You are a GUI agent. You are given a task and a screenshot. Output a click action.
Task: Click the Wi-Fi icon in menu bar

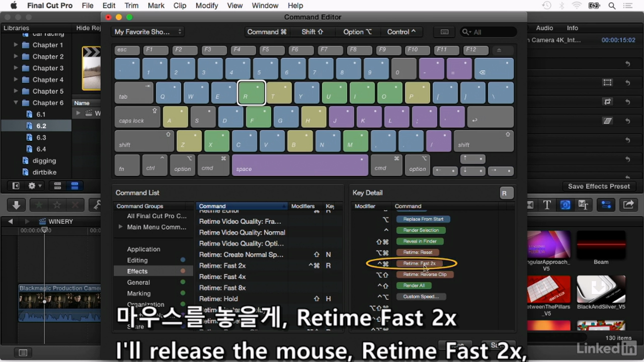pos(577,6)
